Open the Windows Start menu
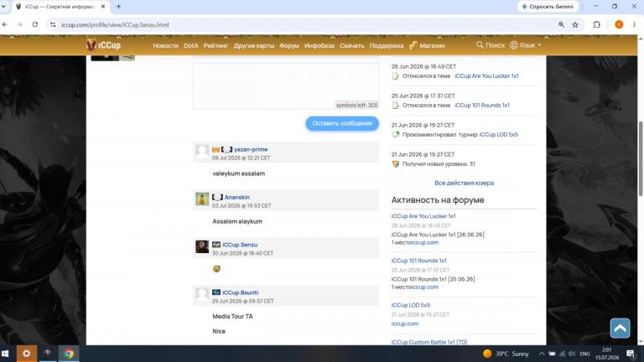 pyautogui.click(x=5, y=354)
